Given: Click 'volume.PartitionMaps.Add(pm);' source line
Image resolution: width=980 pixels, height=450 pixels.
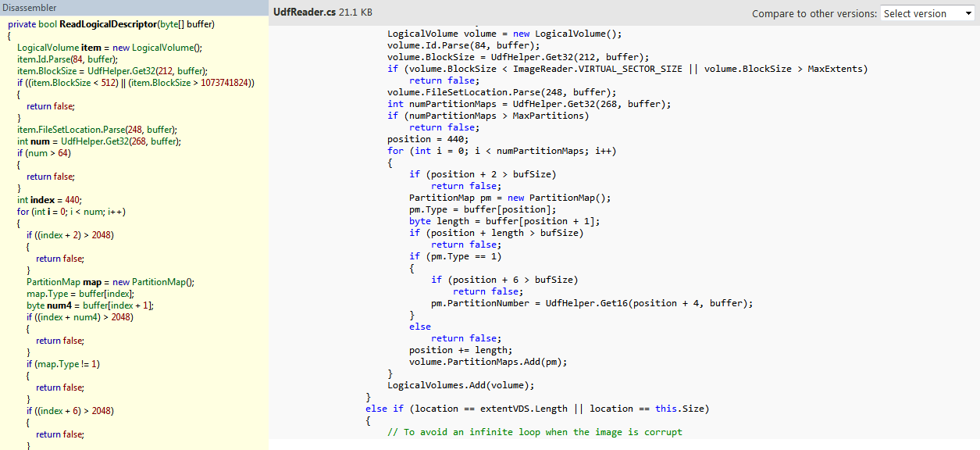Looking at the screenshot, I should point(488,362).
